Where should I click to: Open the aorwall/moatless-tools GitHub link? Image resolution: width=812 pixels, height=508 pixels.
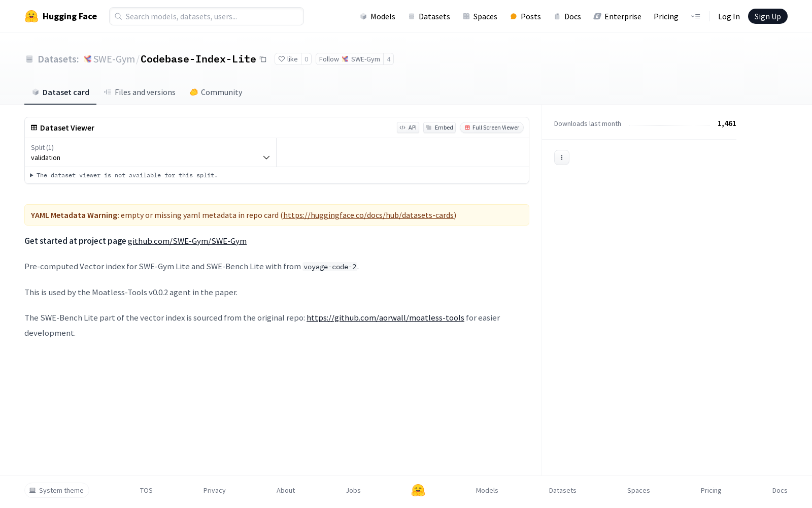[x=385, y=317]
